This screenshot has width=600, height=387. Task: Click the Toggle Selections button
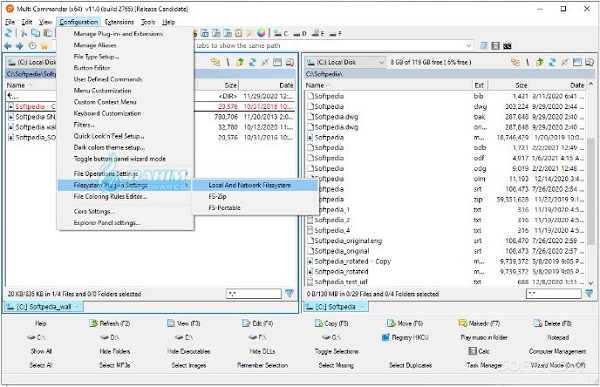tap(336, 351)
